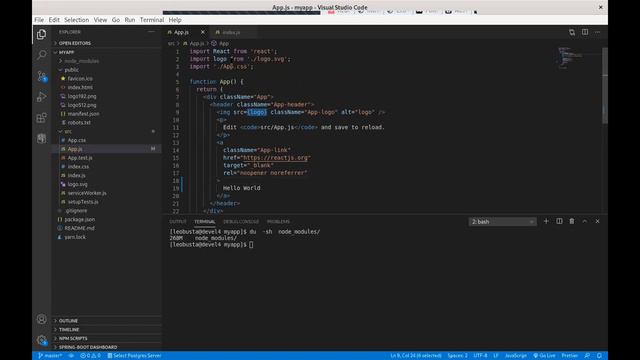Open editor more actions menu
640x360 pixels.
[598, 32]
